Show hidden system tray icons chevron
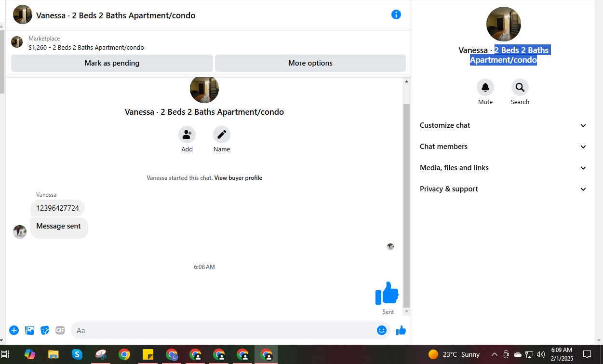 click(495, 354)
